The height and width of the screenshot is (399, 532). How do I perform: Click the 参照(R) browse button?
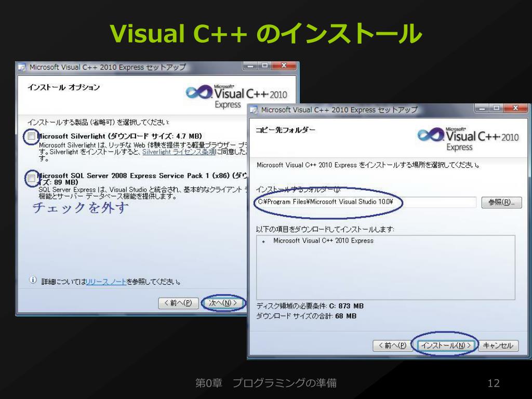501,203
